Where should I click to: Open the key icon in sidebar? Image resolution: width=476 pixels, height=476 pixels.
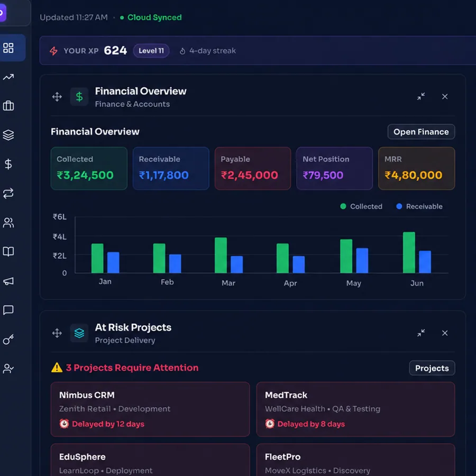[8, 340]
